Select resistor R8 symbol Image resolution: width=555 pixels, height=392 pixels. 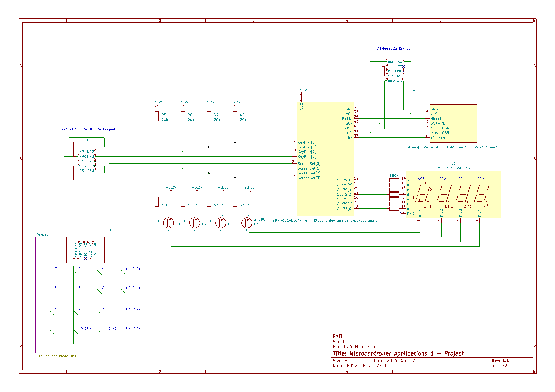(x=235, y=116)
